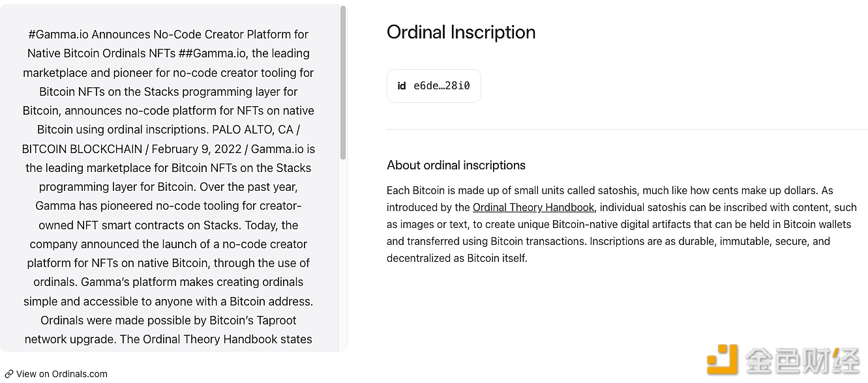Viewport: 868px width, 383px height.
Task: Click the bold id label in the badge
Action: 402,86
